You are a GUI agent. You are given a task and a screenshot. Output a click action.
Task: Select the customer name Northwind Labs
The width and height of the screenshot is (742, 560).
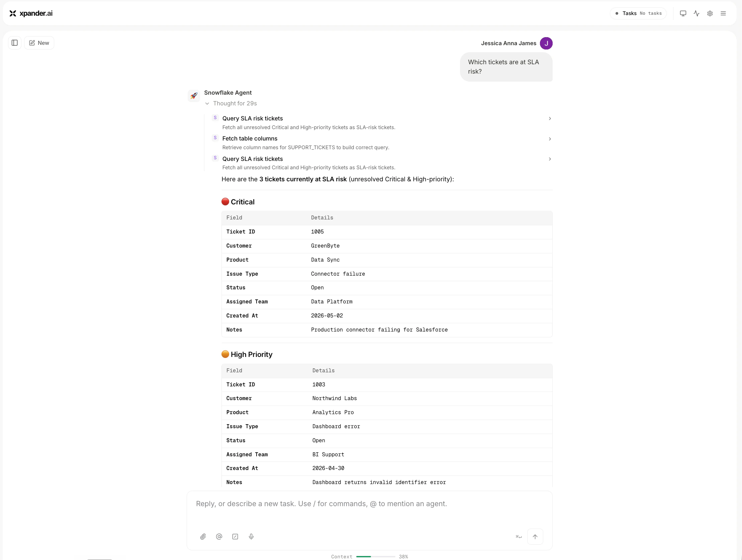(335, 399)
